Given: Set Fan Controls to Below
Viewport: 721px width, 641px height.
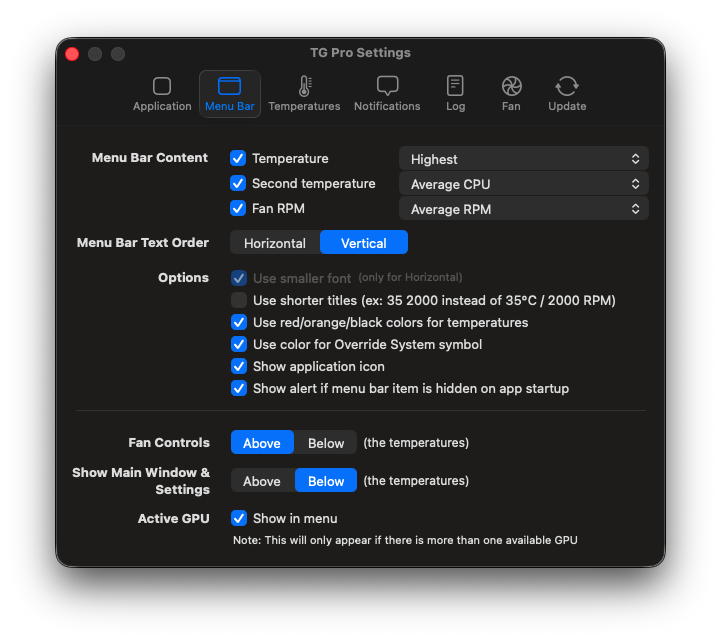Looking at the screenshot, I should pyautogui.click(x=326, y=442).
